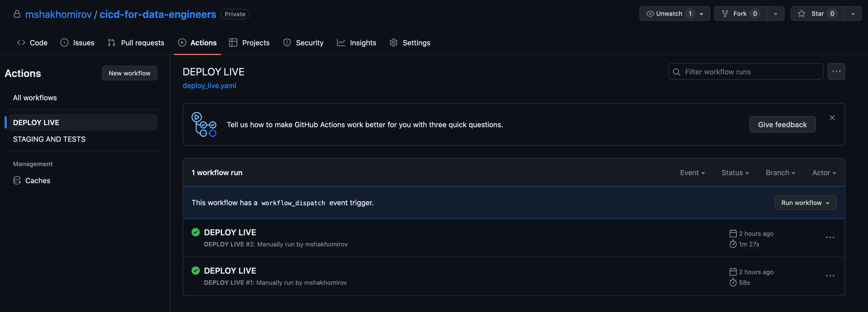Image resolution: width=868 pixels, height=312 pixels.
Task: Select STAGING AND TESTS workflow
Action: 49,139
